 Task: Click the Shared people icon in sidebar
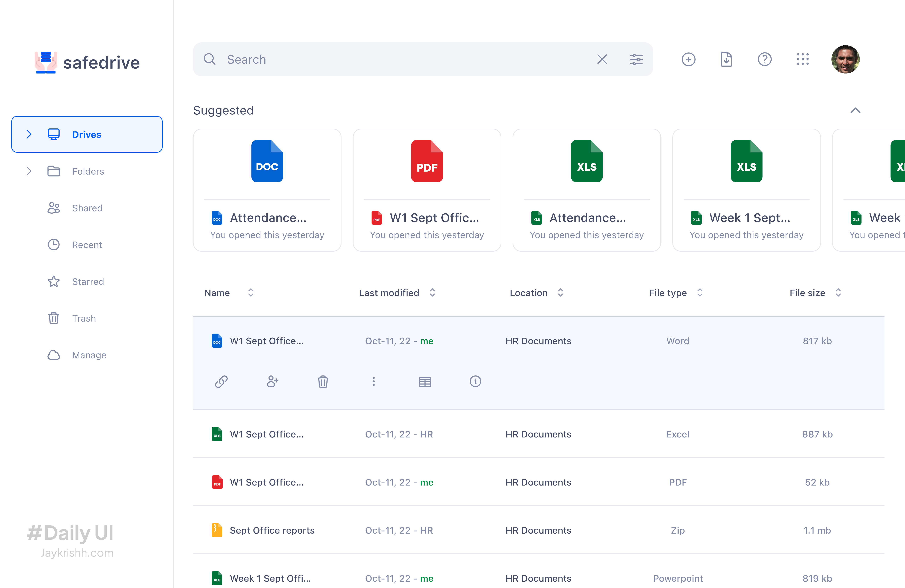pos(54,208)
